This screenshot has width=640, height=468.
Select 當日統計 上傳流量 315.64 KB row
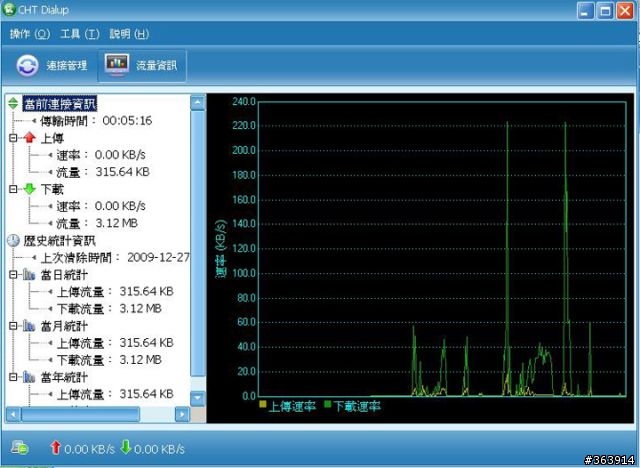[115, 292]
